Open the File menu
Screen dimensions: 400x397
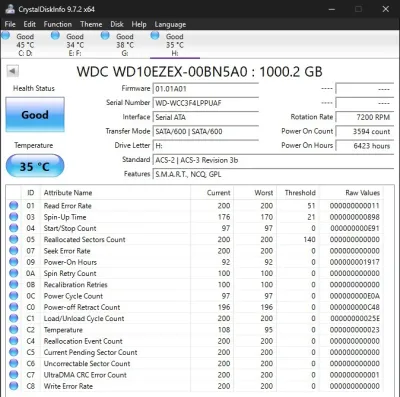point(10,24)
